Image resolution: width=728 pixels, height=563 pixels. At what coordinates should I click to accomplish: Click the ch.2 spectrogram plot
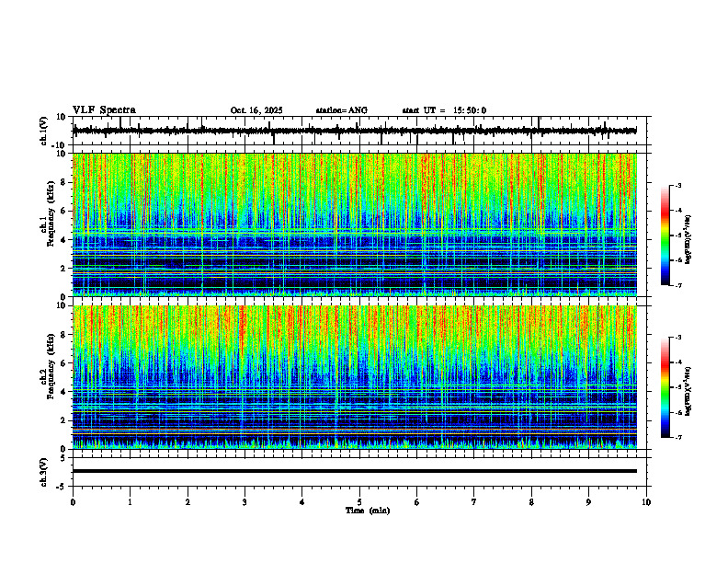pos(354,377)
